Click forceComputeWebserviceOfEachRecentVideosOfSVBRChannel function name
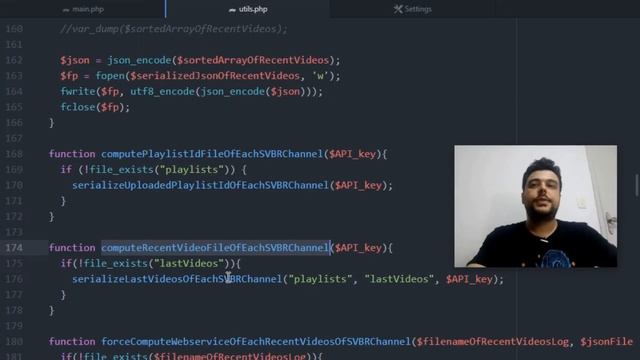The image size is (640, 360). (256, 342)
